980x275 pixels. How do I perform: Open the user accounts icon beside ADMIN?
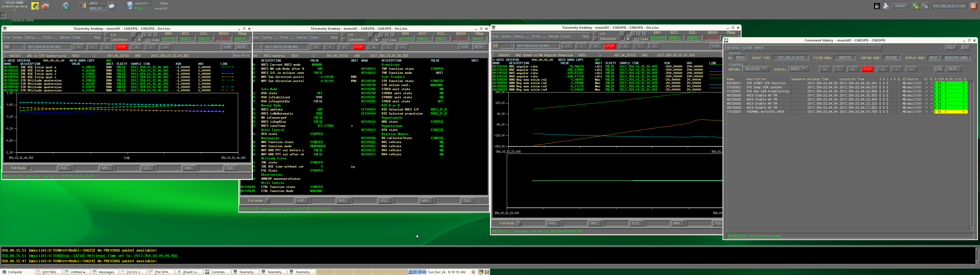click(83, 6)
